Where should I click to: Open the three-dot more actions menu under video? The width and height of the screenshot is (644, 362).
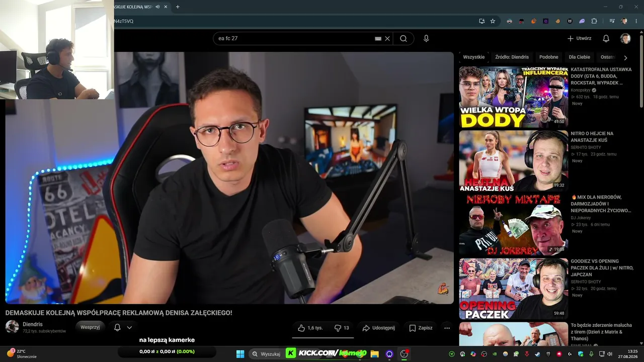coord(447,328)
